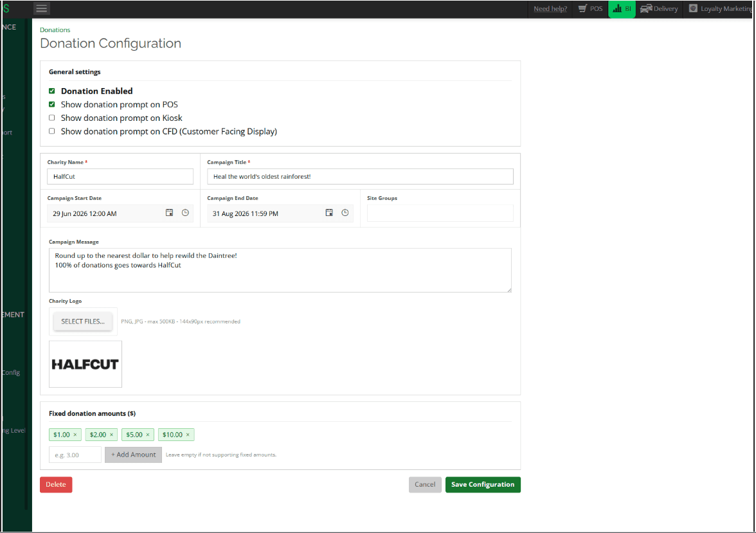Click the 'General settings' heading
Viewport: 756px width, 533px height.
pyautogui.click(x=75, y=72)
